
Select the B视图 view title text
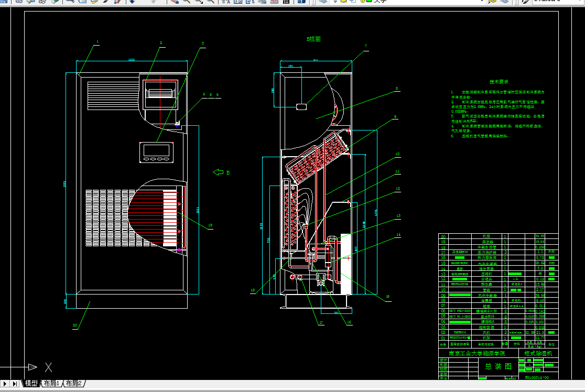pos(313,39)
